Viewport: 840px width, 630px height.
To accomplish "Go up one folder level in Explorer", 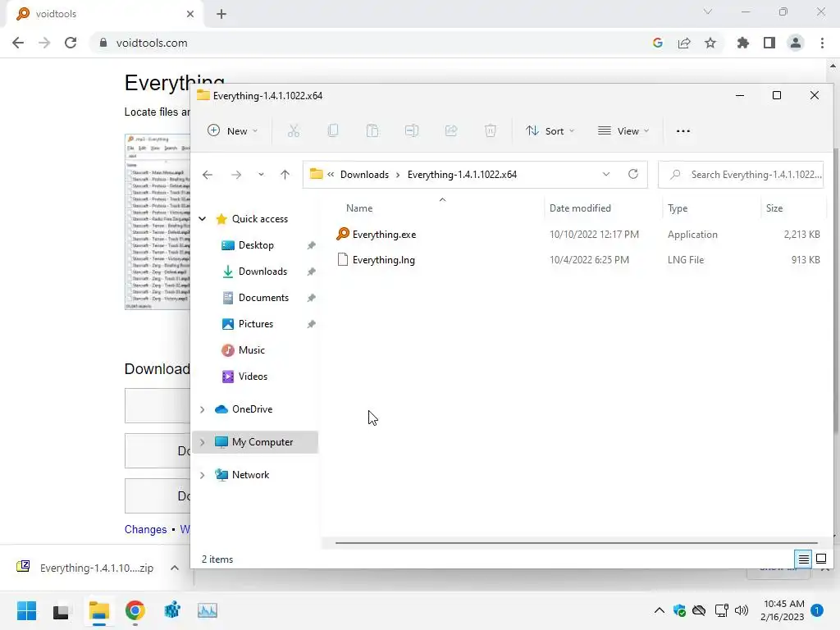I will pyautogui.click(x=285, y=175).
